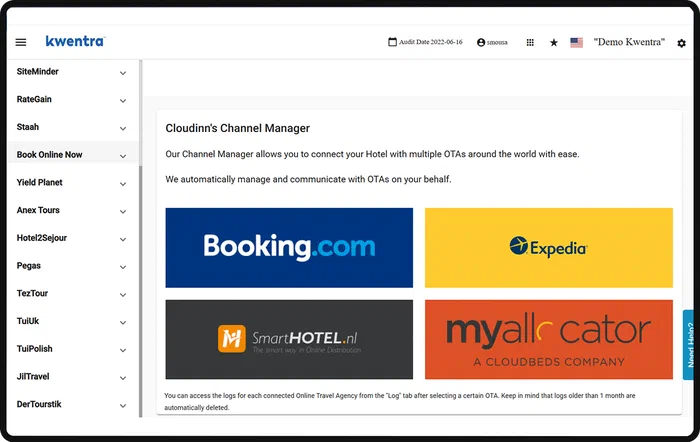Select Pegas in the sidebar
700x442 pixels.
[29, 266]
